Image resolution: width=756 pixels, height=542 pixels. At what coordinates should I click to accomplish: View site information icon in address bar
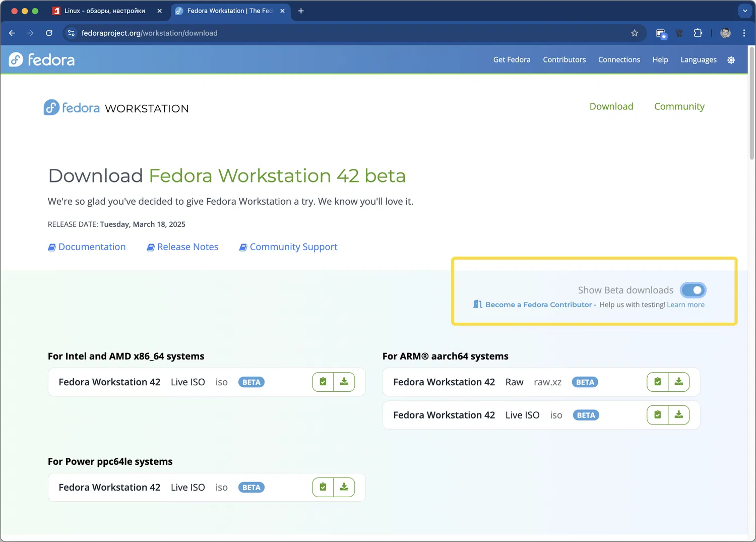71,33
